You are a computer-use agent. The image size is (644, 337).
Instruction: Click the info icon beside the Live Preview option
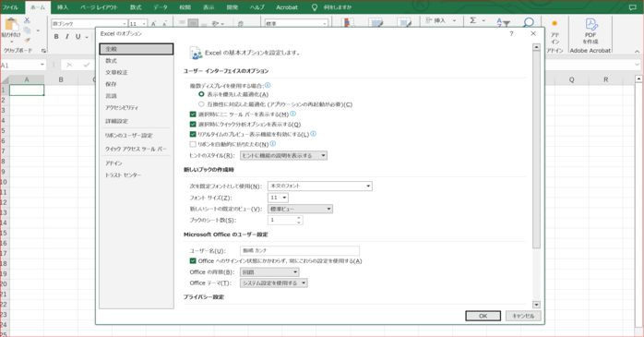coord(314,134)
